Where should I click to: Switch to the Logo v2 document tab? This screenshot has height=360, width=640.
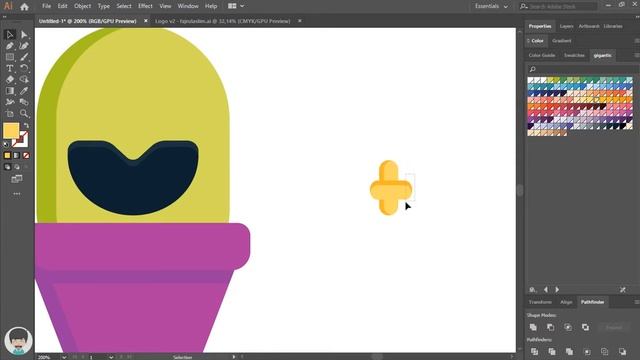click(222, 21)
